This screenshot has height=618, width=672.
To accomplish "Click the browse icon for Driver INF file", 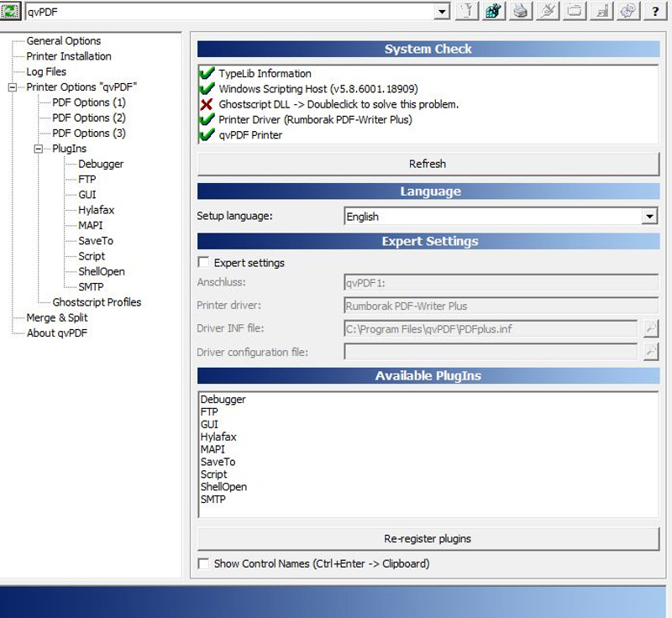I will [651, 329].
